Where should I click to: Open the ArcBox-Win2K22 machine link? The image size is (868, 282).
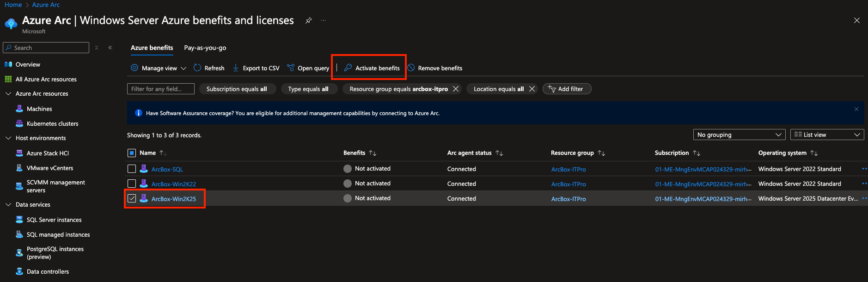point(174,184)
